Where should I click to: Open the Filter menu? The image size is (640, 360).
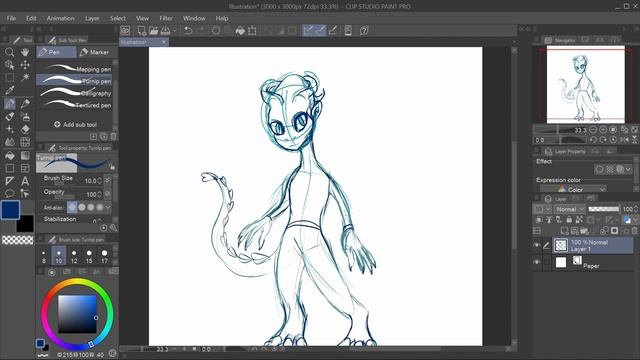tap(166, 18)
